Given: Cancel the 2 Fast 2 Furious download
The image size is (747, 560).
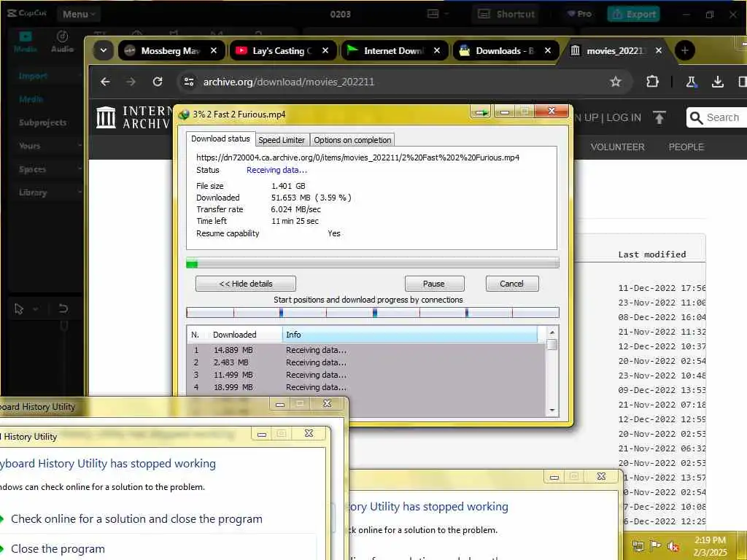Looking at the screenshot, I should [512, 284].
